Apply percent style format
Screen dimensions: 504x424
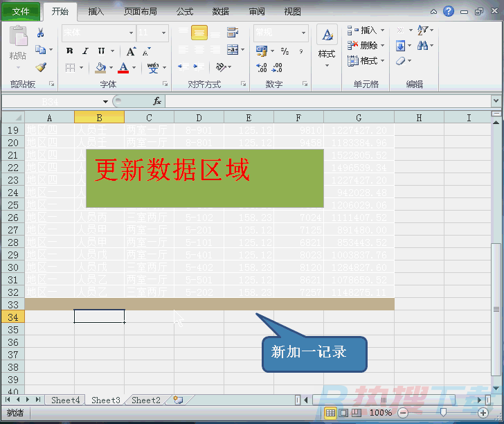(285, 51)
